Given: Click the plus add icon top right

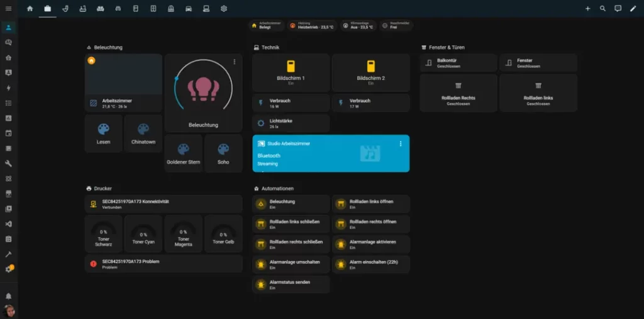Looking at the screenshot, I should (x=588, y=9).
